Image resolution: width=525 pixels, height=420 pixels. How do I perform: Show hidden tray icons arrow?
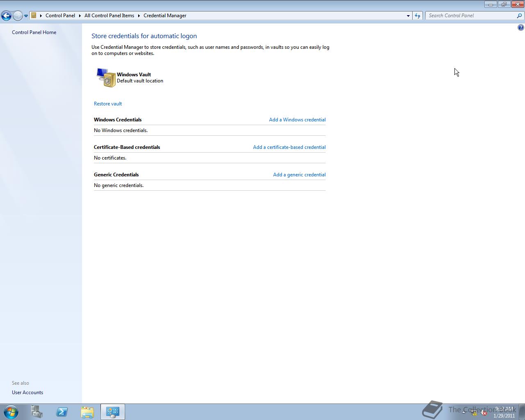pyautogui.click(x=464, y=413)
